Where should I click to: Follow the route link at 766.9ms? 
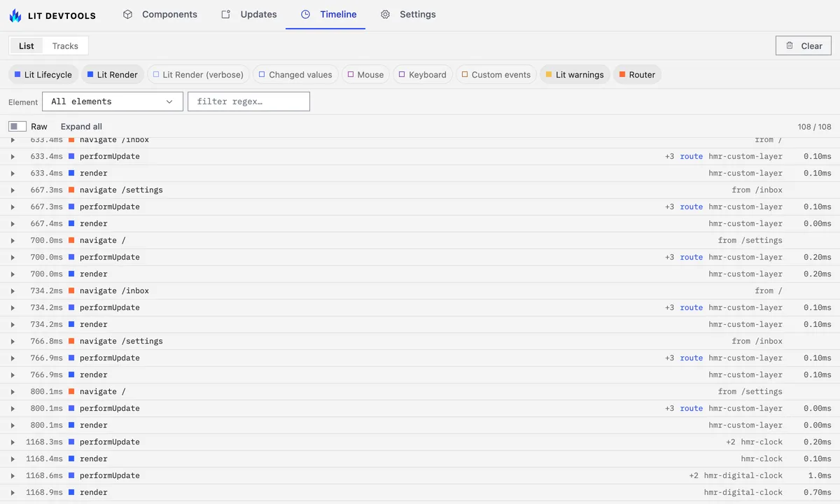click(692, 358)
